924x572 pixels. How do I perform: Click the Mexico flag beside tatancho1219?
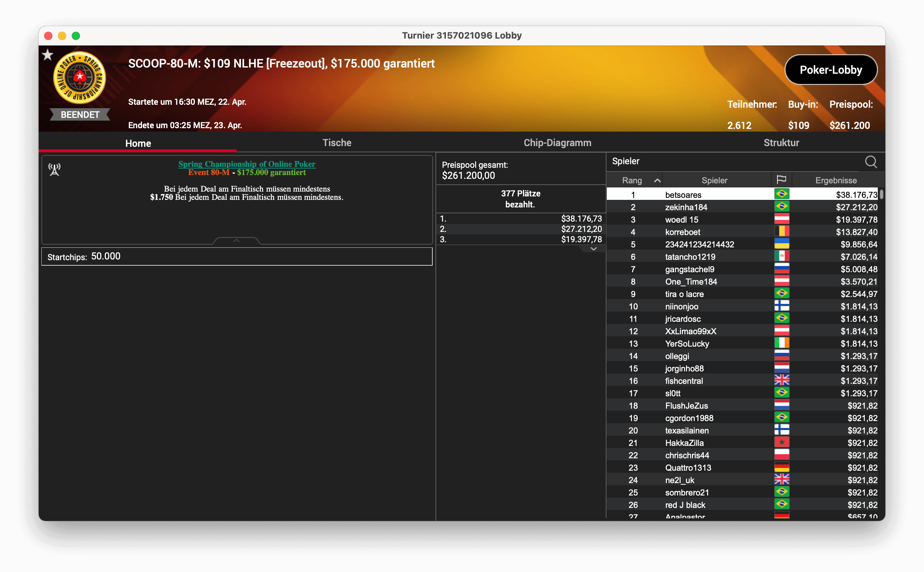pyautogui.click(x=782, y=256)
